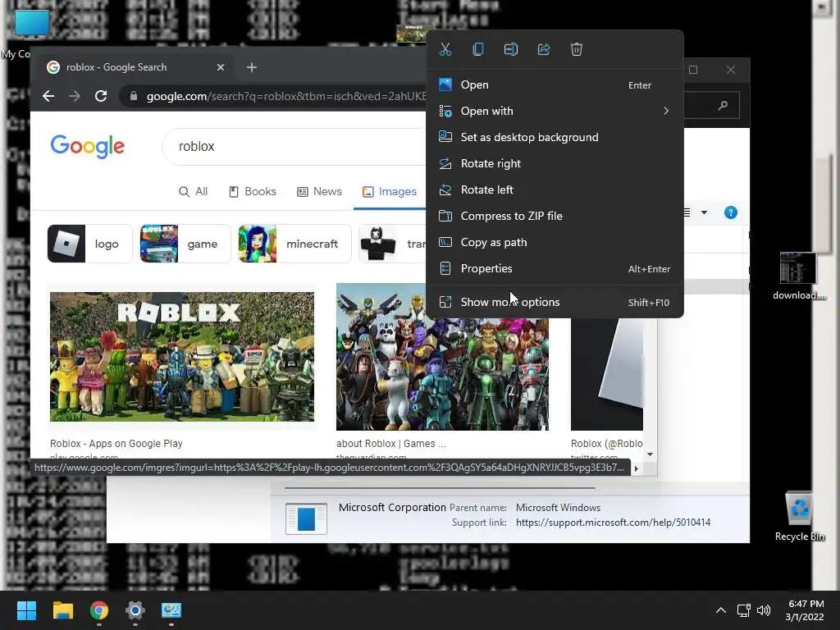Expand the Open with submenu
Image resolution: width=840 pixels, height=630 pixels.
tap(555, 111)
